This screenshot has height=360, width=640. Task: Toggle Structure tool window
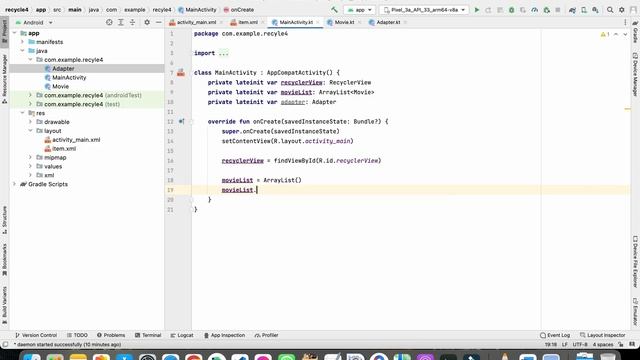(4, 220)
